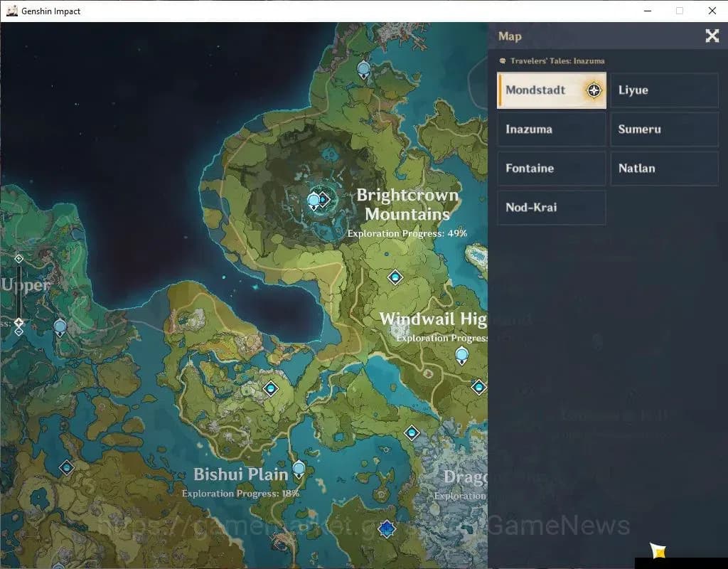Go to the Nod-Krai region
Screen dimensions: 728x569
click(552, 207)
